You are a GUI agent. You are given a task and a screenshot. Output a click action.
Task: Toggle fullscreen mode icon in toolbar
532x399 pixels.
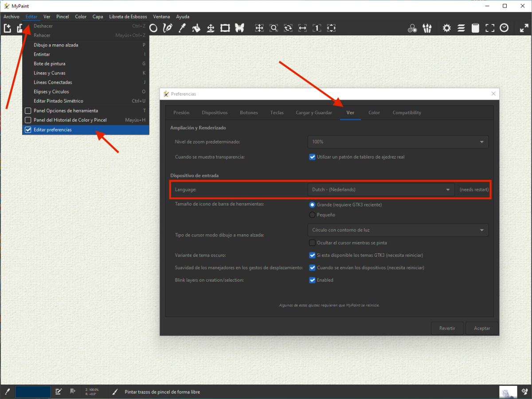[489, 28]
